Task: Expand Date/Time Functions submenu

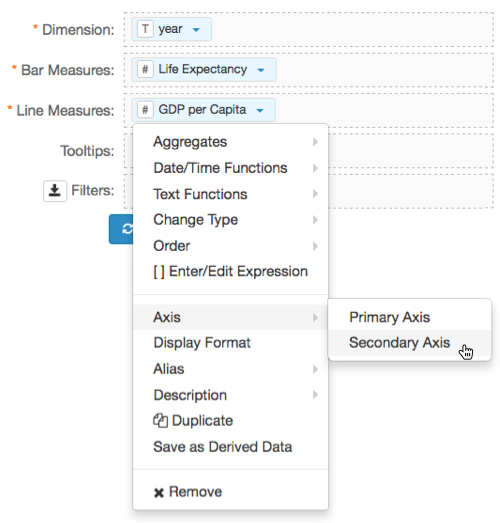Action: (230, 168)
